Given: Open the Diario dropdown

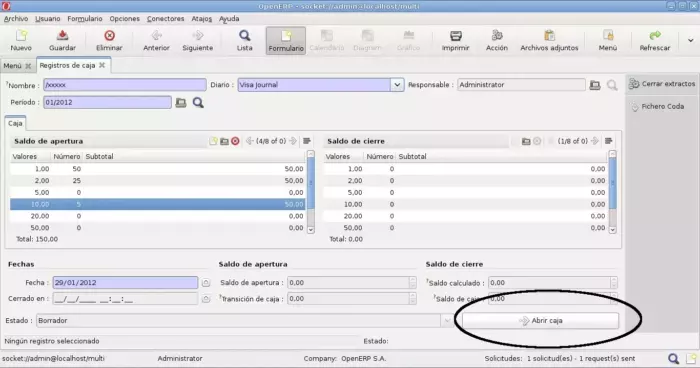Looking at the screenshot, I should (397, 85).
